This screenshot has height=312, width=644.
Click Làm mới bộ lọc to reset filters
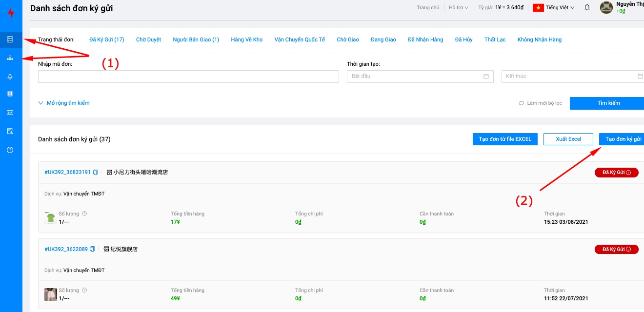click(541, 103)
